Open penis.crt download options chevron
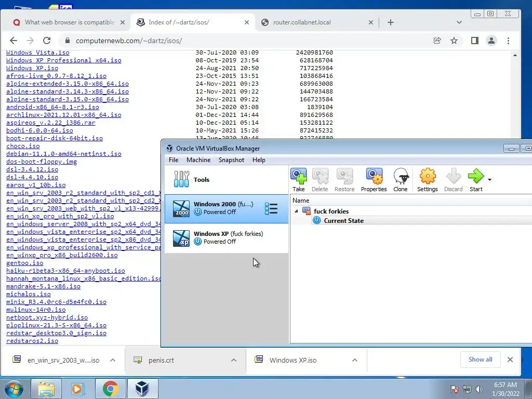 [233, 360]
